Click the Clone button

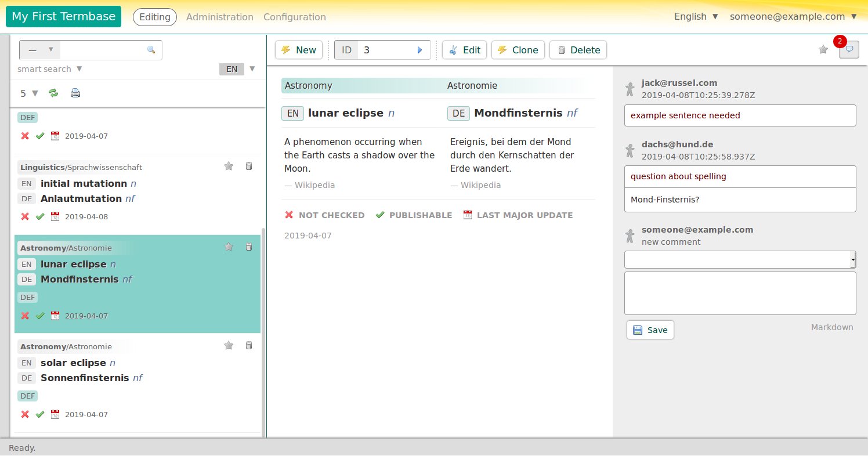pos(518,50)
